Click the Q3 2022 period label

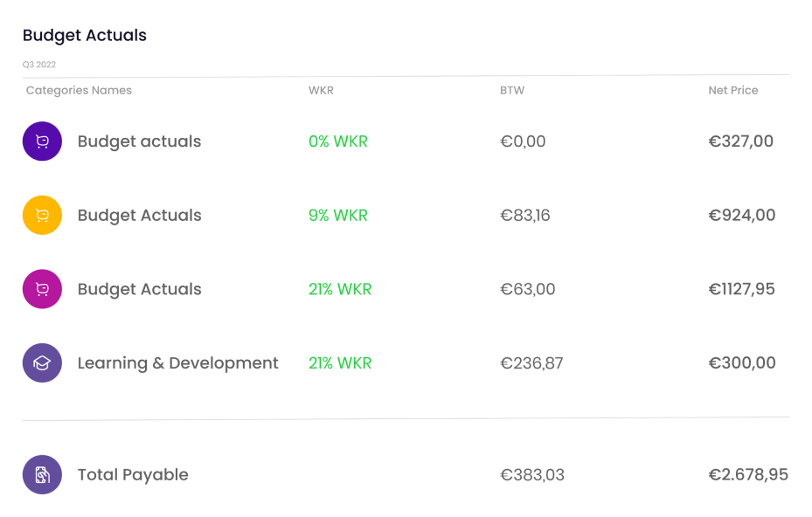(38, 65)
